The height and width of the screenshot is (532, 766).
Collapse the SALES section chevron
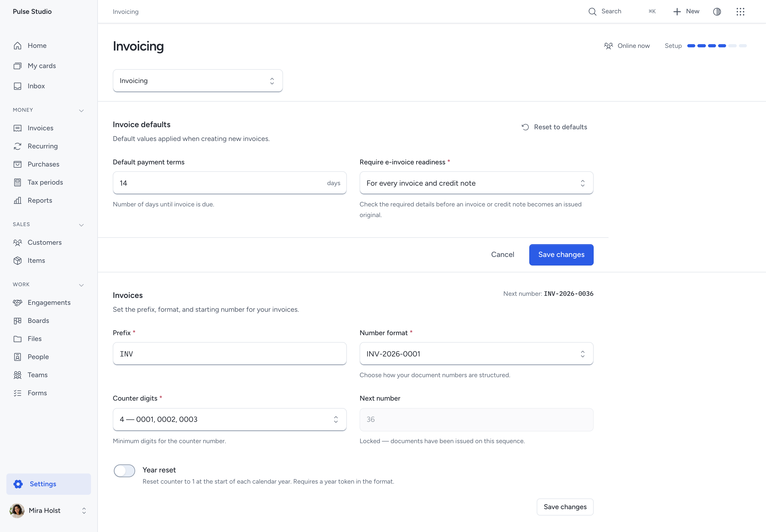[81, 225]
